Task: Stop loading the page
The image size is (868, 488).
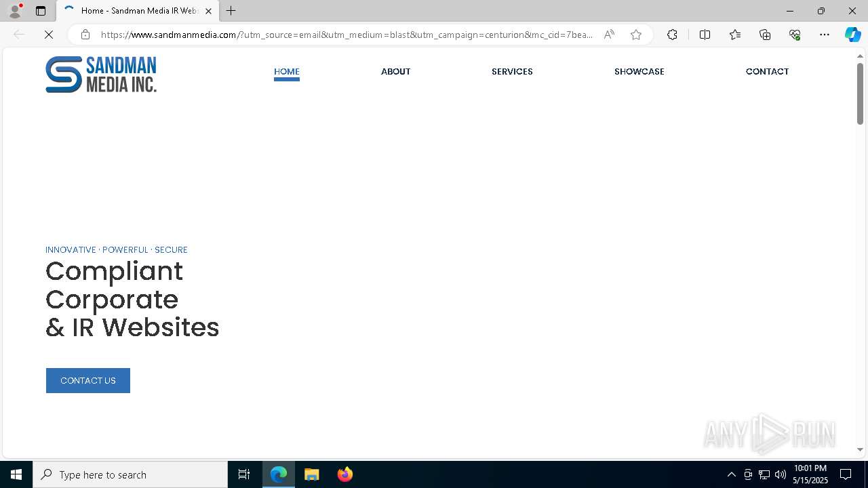Action: 49,35
